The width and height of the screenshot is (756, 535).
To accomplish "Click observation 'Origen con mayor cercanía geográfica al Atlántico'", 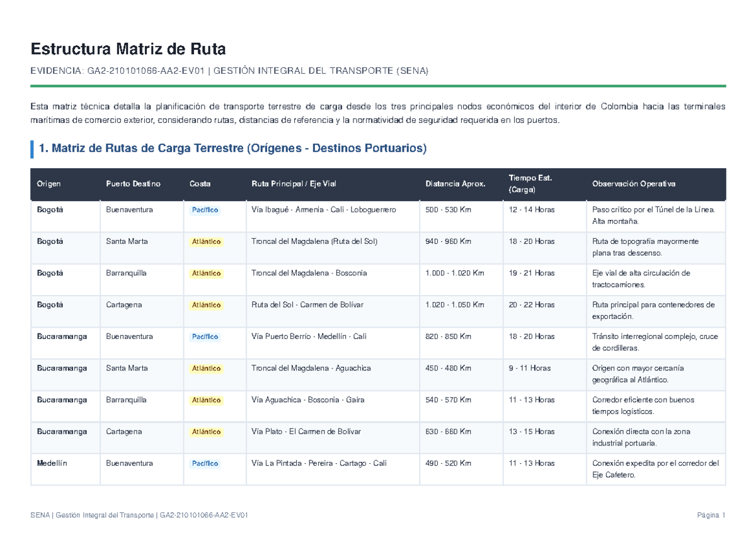I will point(638,374).
